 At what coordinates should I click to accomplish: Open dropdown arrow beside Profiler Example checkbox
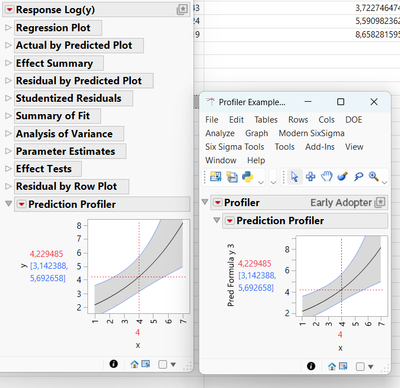point(370,367)
